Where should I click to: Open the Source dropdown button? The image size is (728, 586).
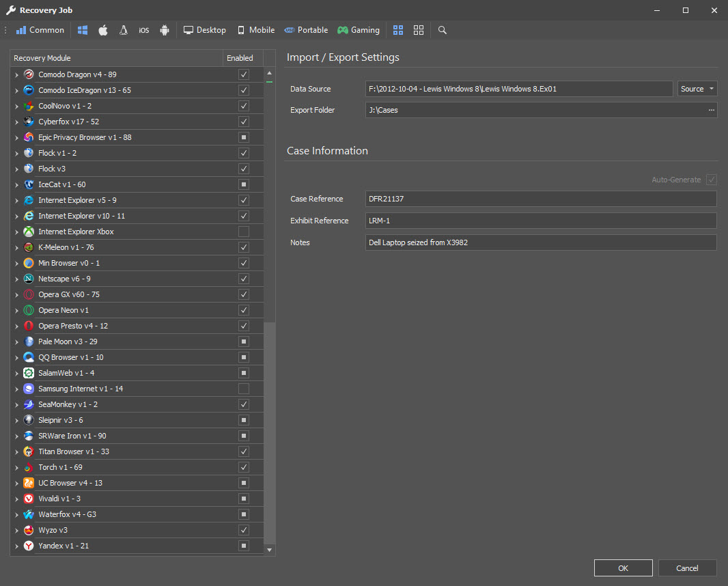point(697,89)
